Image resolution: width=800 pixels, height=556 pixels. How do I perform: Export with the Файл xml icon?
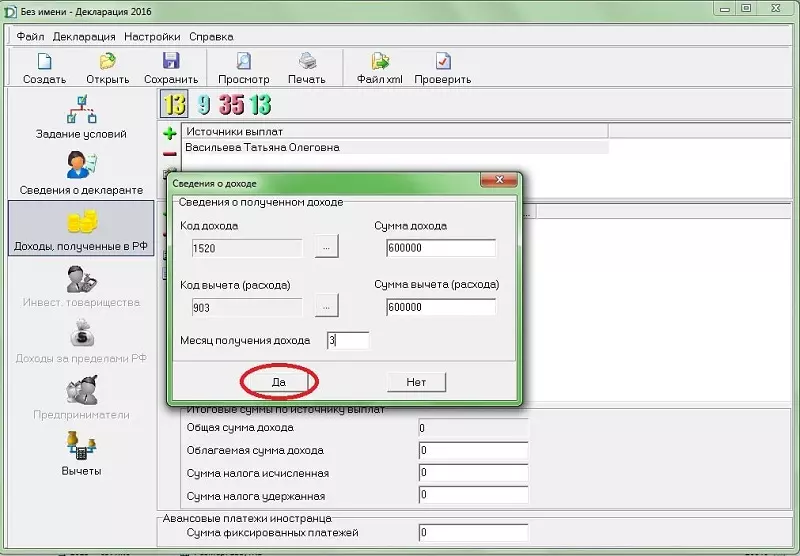click(380, 68)
